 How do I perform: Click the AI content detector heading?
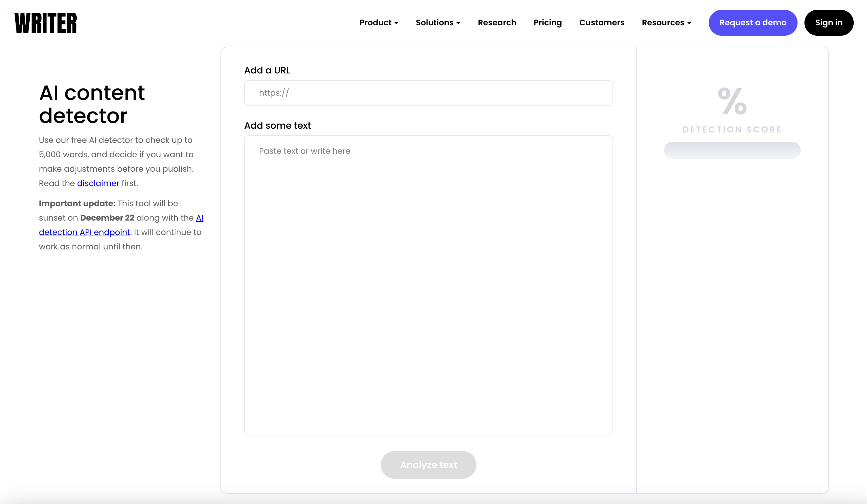click(92, 104)
